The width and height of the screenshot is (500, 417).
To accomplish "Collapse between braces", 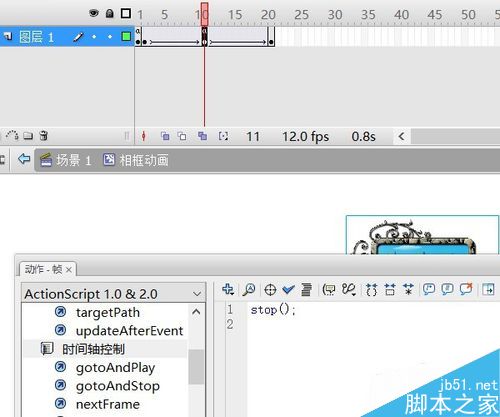I will (372, 289).
